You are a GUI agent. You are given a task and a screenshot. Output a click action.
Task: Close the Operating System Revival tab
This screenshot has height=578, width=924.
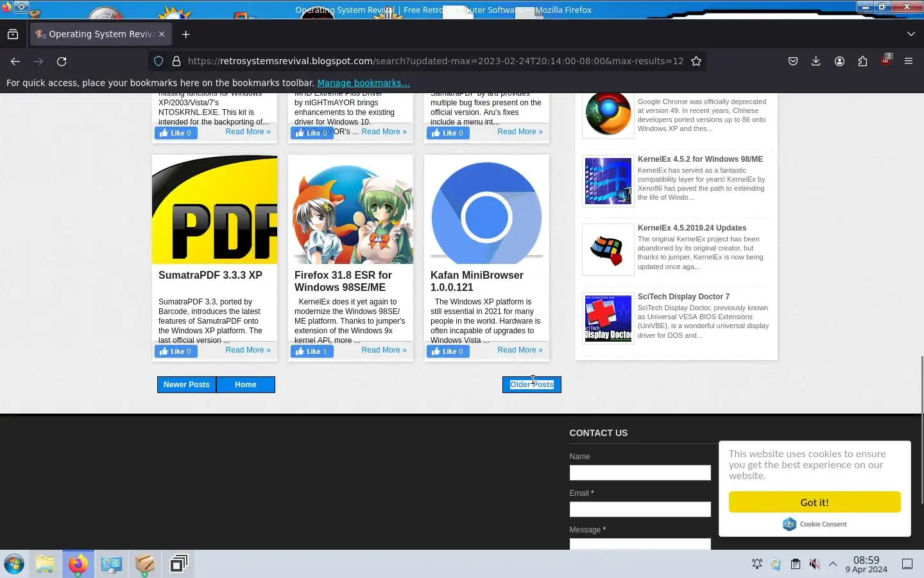point(162,34)
